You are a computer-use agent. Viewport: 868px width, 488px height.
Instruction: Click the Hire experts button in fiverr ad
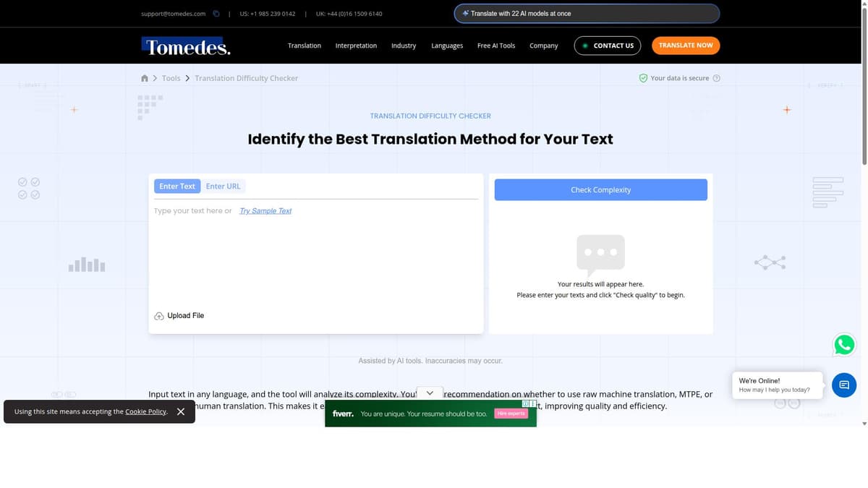tap(511, 414)
